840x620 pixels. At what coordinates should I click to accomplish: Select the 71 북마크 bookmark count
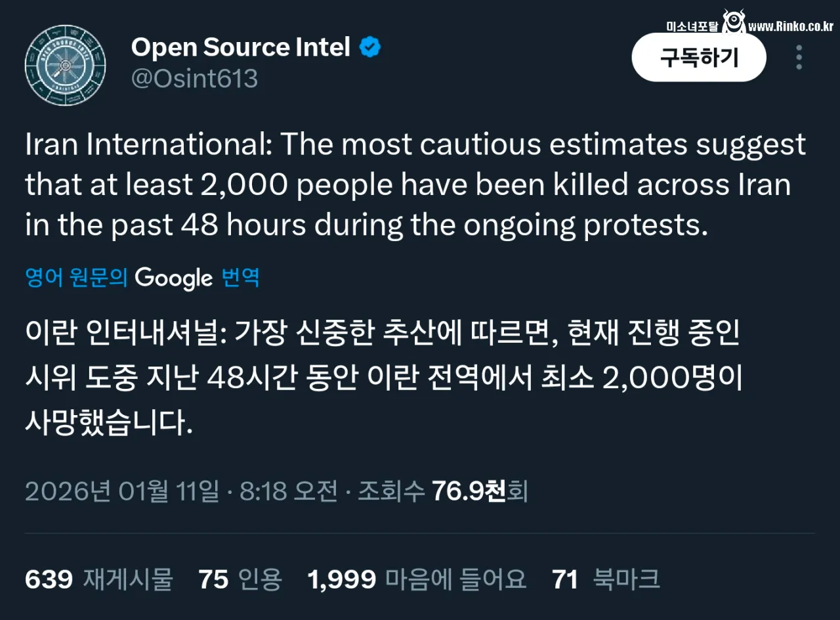point(602,579)
